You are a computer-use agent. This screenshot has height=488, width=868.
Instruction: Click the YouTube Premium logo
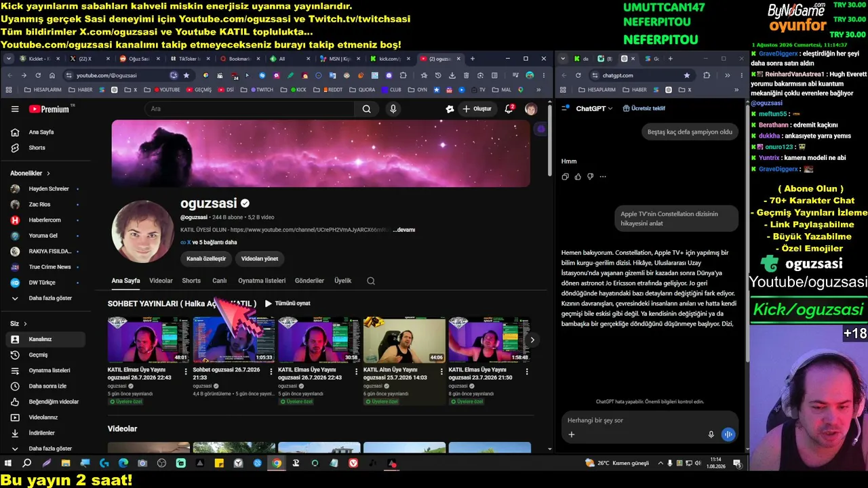[x=49, y=108]
